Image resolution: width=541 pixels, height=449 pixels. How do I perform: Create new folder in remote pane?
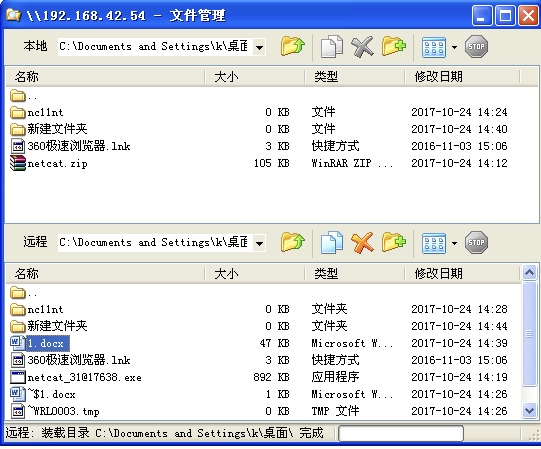(394, 242)
